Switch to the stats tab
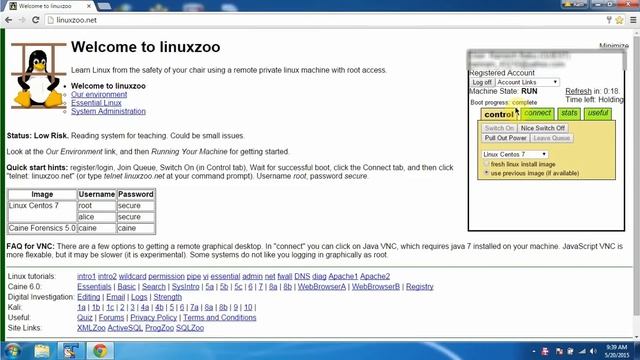The image size is (640, 360). tap(569, 113)
